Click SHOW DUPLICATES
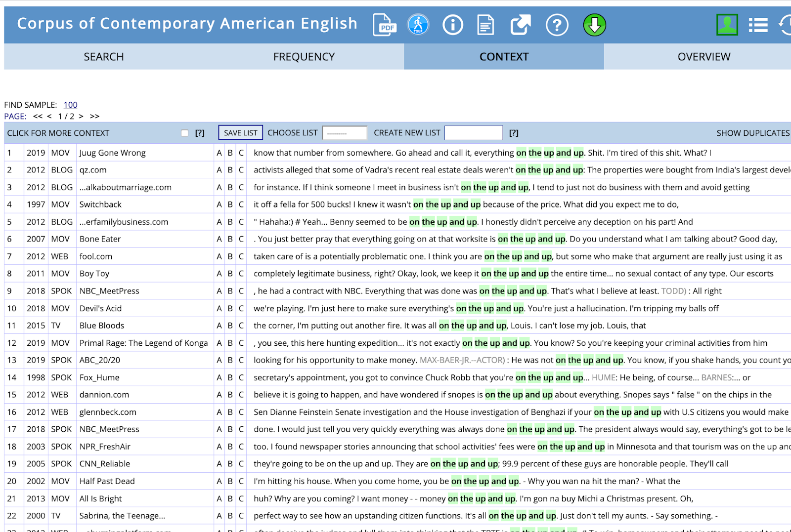 click(x=753, y=133)
